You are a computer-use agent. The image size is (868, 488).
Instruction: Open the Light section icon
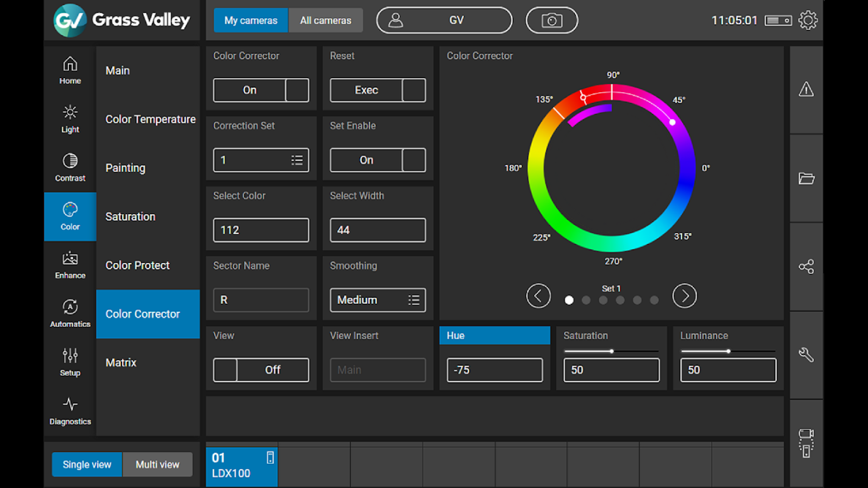[70, 112]
